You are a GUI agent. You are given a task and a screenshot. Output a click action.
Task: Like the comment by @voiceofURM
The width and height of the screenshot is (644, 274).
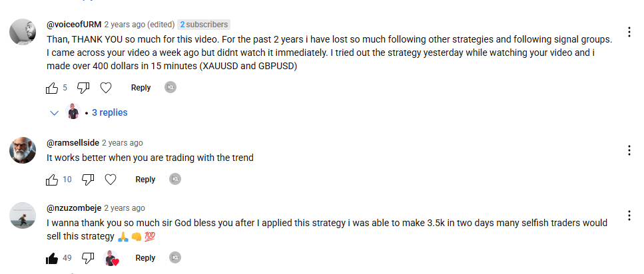pos(52,88)
